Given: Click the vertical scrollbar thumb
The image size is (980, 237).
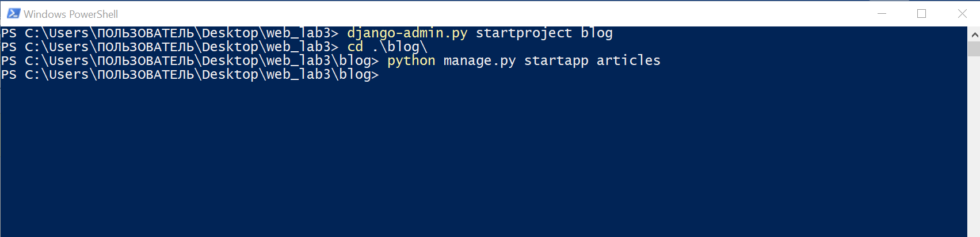Looking at the screenshot, I should coord(974,49).
